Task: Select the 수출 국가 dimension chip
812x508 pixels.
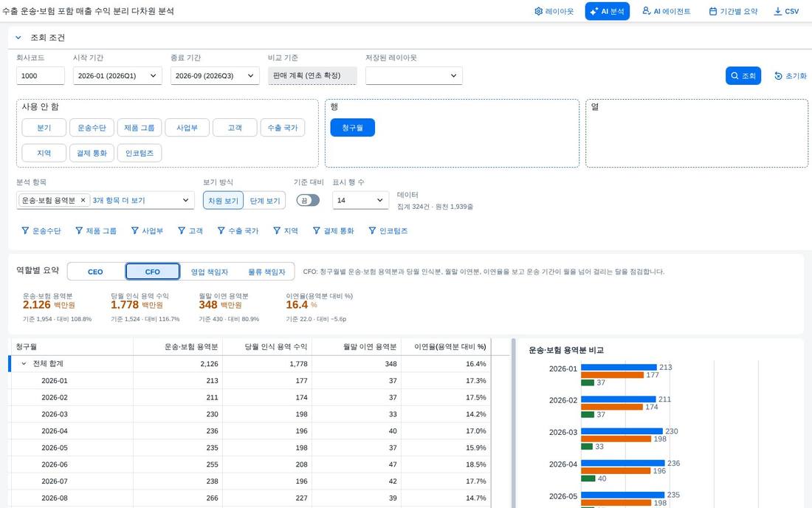Action: tap(283, 128)
